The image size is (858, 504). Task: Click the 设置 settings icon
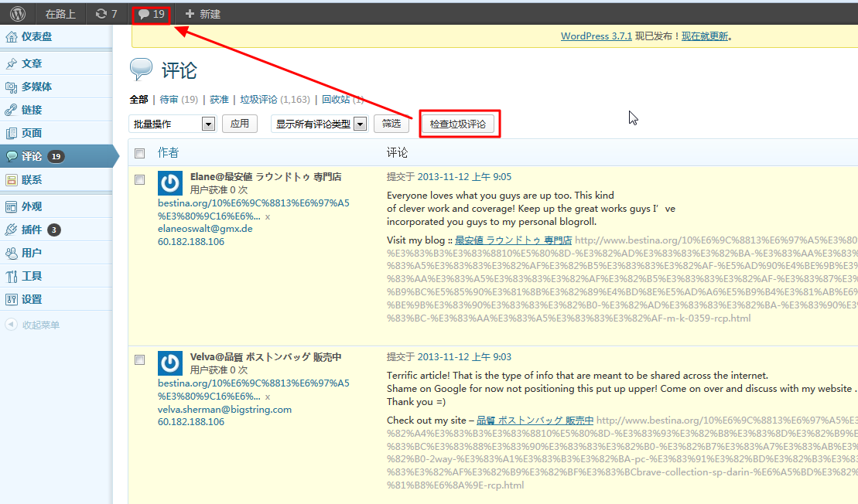(11, 299)
